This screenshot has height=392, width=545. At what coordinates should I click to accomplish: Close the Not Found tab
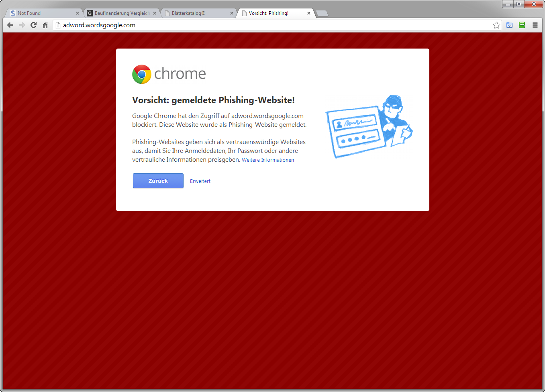[78, 13]
